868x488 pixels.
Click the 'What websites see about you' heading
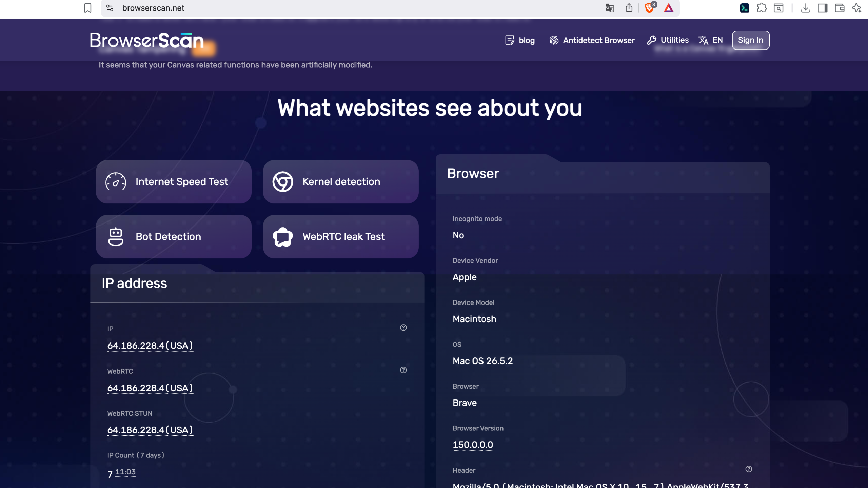tap(430, 108)
